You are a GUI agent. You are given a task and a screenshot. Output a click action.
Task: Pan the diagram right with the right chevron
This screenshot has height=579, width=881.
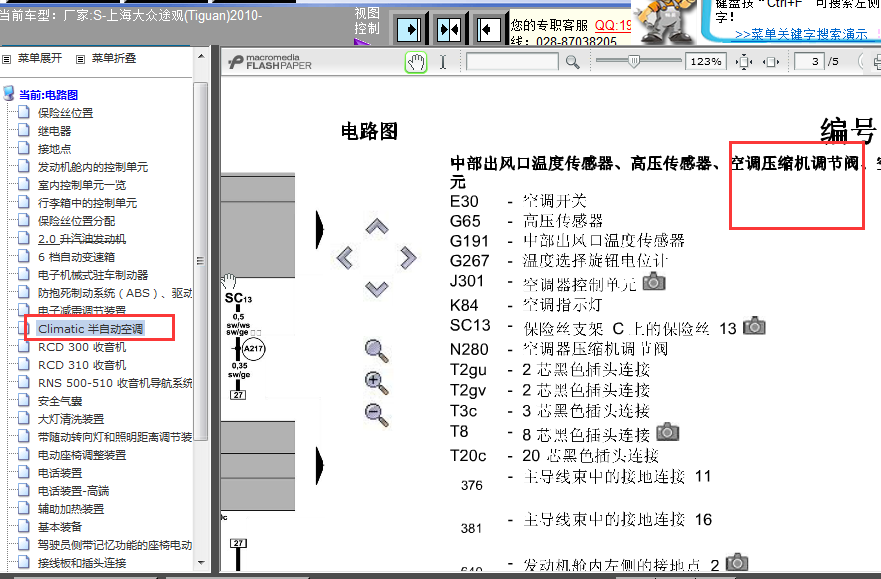pyautogui.click(x=408, y=258)
